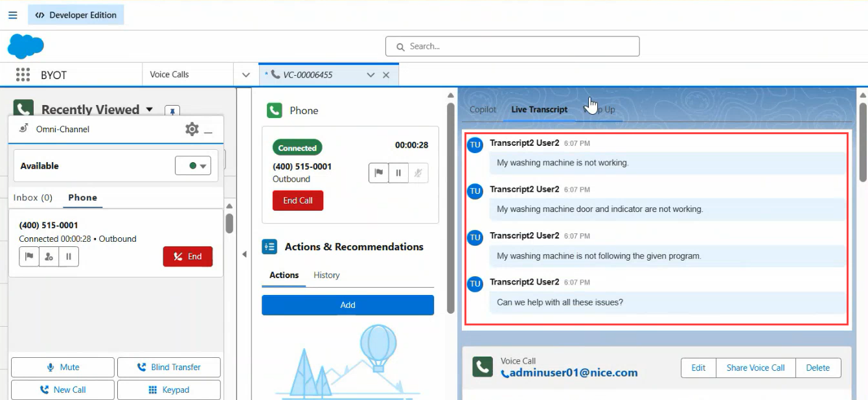The image size is (868, 400).
Task: Click the red End Call button
Action: (298, 200)
